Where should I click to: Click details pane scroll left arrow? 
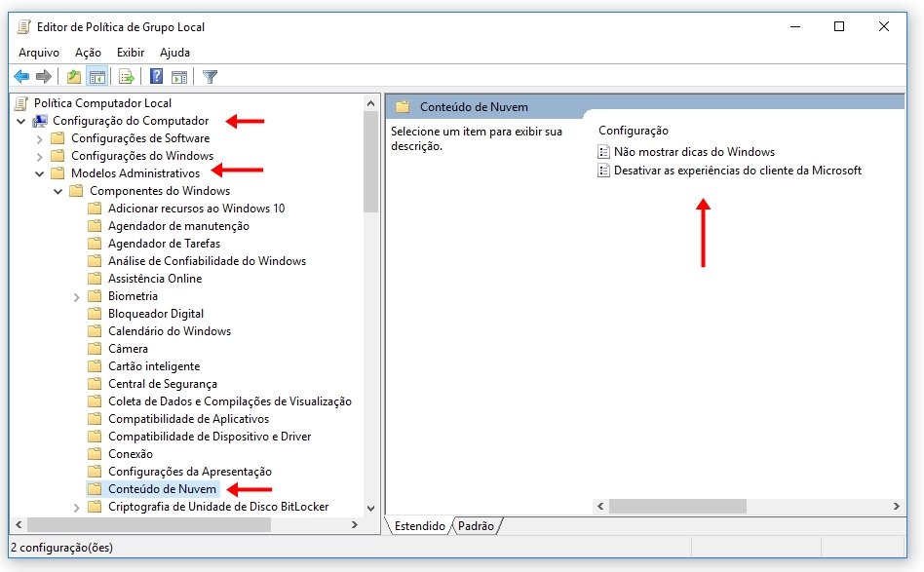[600, 506]
